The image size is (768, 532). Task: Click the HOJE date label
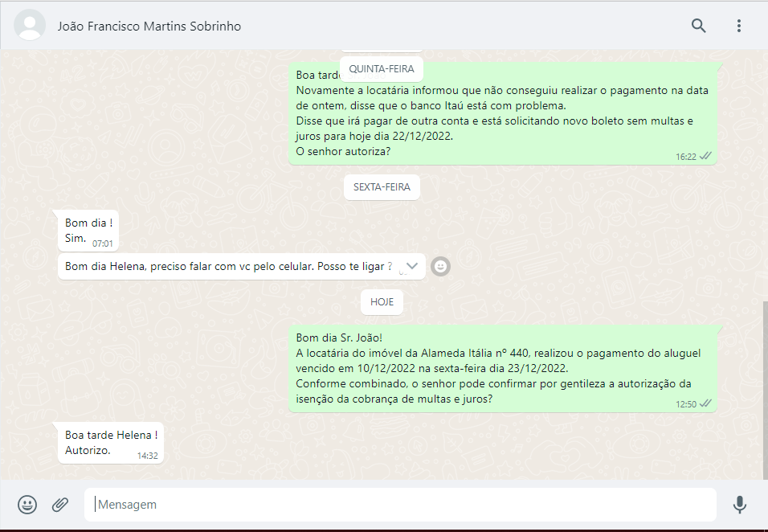pyautogui.click(x=382, y=302)
